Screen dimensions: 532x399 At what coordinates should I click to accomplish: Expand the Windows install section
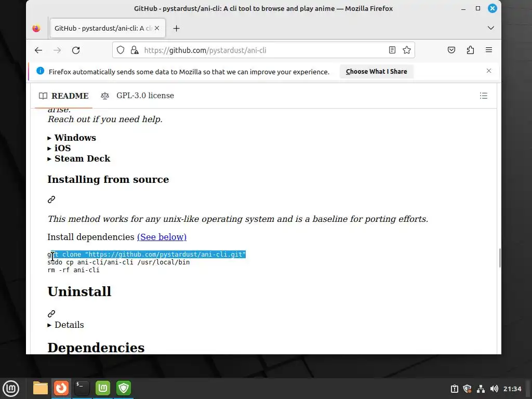[x=72, y=138]
